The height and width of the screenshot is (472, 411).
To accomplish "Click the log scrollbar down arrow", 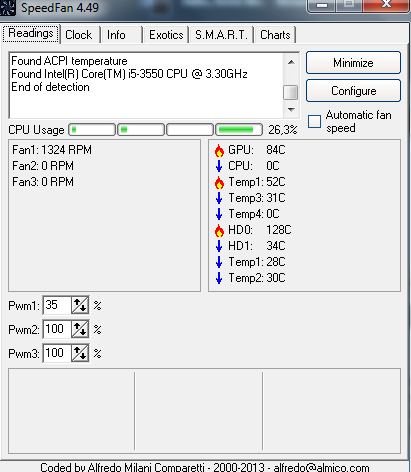I will pos(291,110).
